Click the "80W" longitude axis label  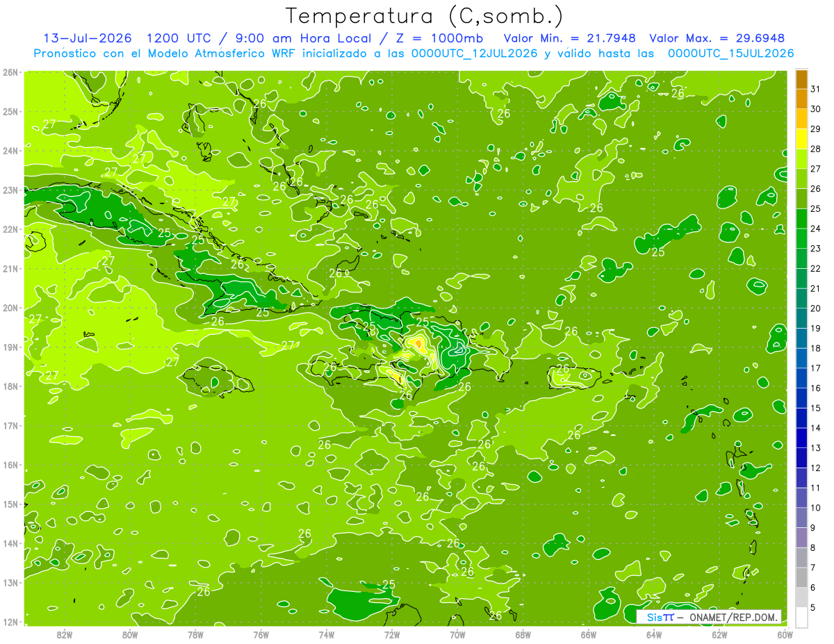pyautogui.click(x=130, y=634)
